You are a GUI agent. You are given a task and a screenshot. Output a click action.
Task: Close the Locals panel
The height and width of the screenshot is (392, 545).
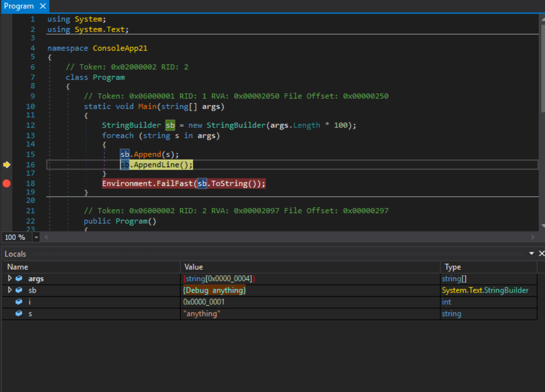click(541, 253)
